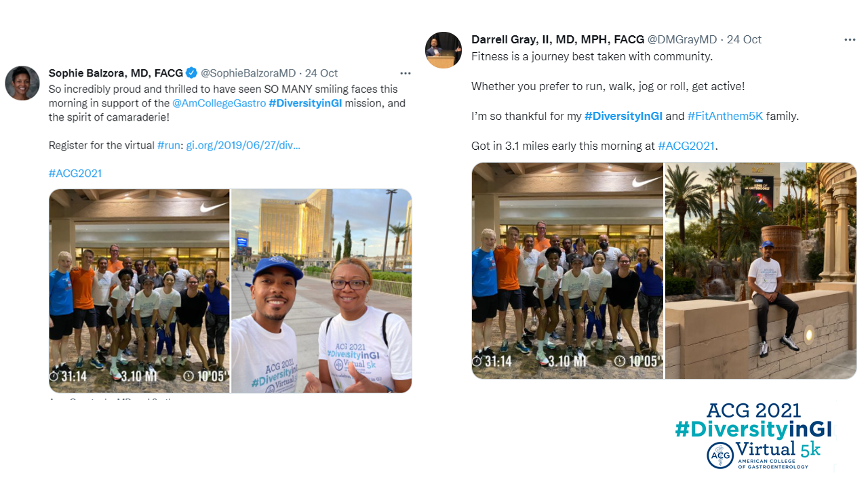Open Darrell's group run photo
This screenshot has width=868, height=488.
pos(568,270)
